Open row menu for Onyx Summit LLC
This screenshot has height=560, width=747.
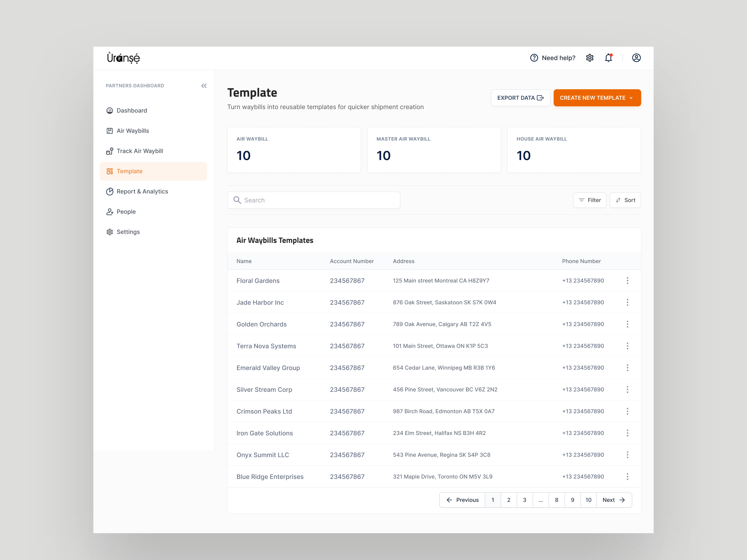click(627, 455)
